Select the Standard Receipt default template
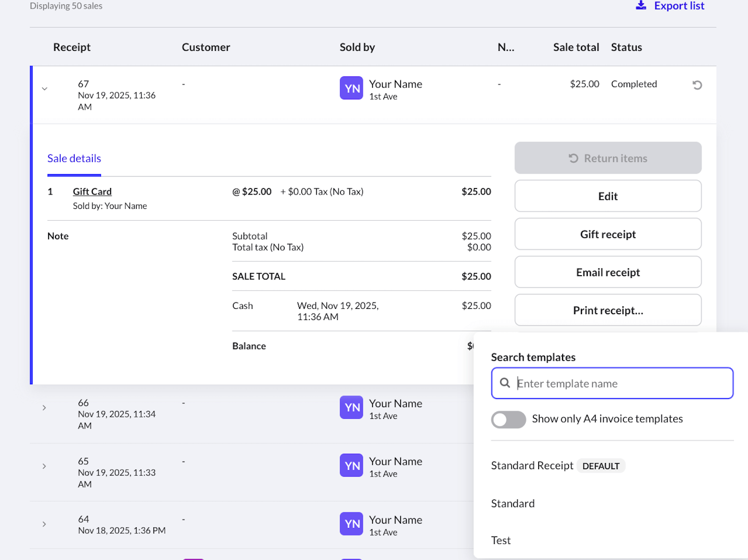The width and height of the screenshot is (748, 560). (x=532, y=466)
